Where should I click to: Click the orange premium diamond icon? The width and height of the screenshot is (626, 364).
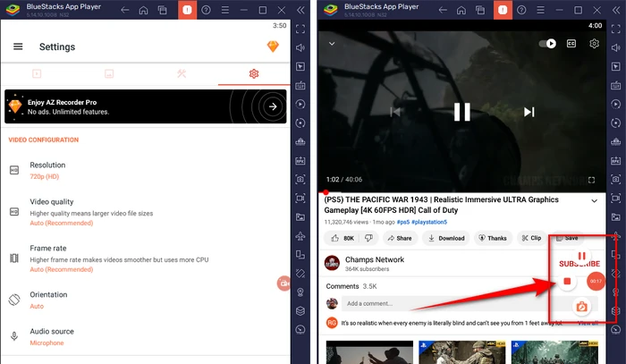[274, 47]
